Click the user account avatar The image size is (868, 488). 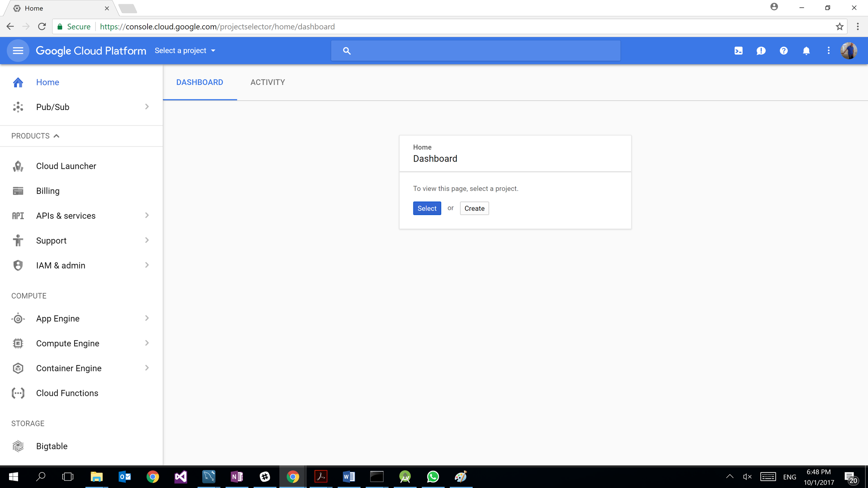[849, 51]
